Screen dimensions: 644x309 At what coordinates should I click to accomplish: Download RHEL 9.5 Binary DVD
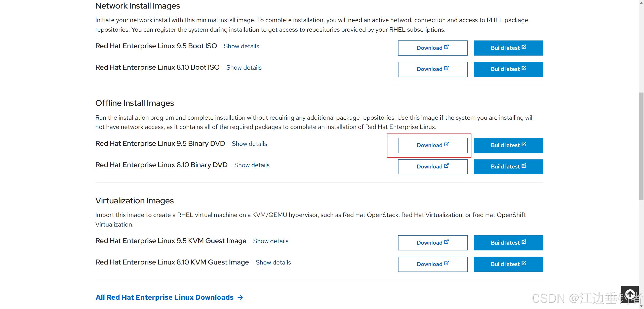pos(433,145)
